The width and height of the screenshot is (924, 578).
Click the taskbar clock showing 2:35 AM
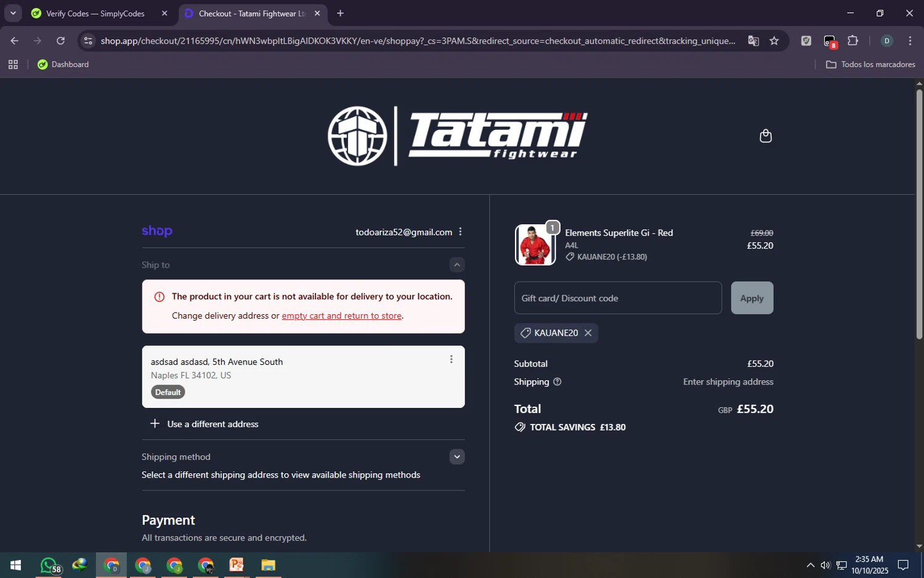869,565
